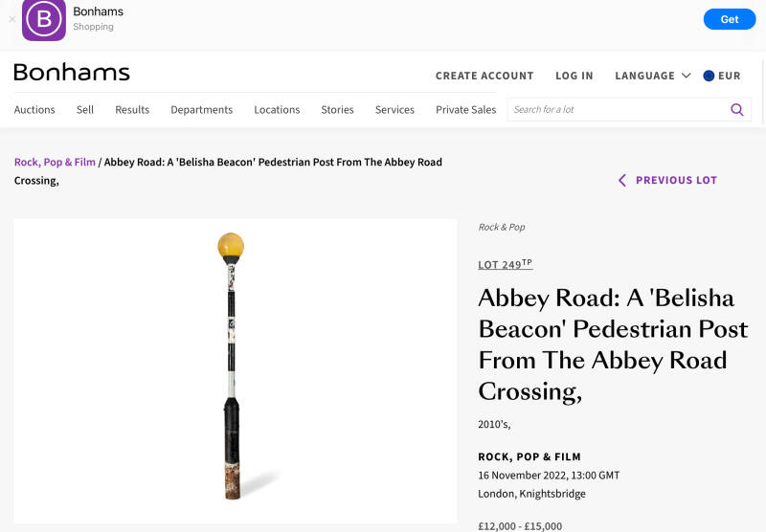Open the Stories menu item
This screenshot has width=766, height=532.
click(337, 110)
